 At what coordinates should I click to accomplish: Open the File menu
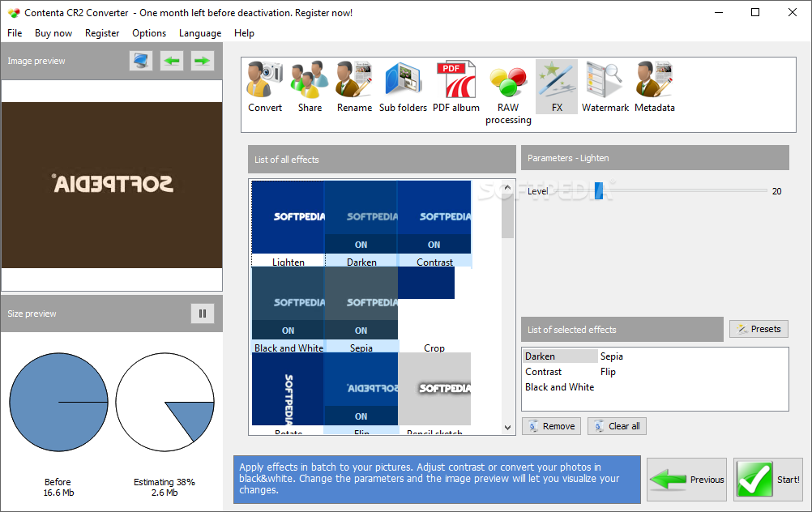click(x=15, y=33)
